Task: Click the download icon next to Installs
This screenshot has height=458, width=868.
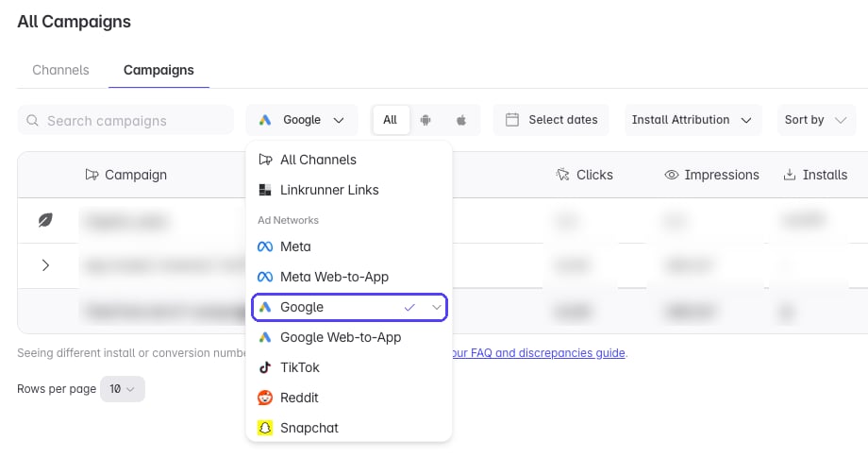Action: click(x=790, y=175)
